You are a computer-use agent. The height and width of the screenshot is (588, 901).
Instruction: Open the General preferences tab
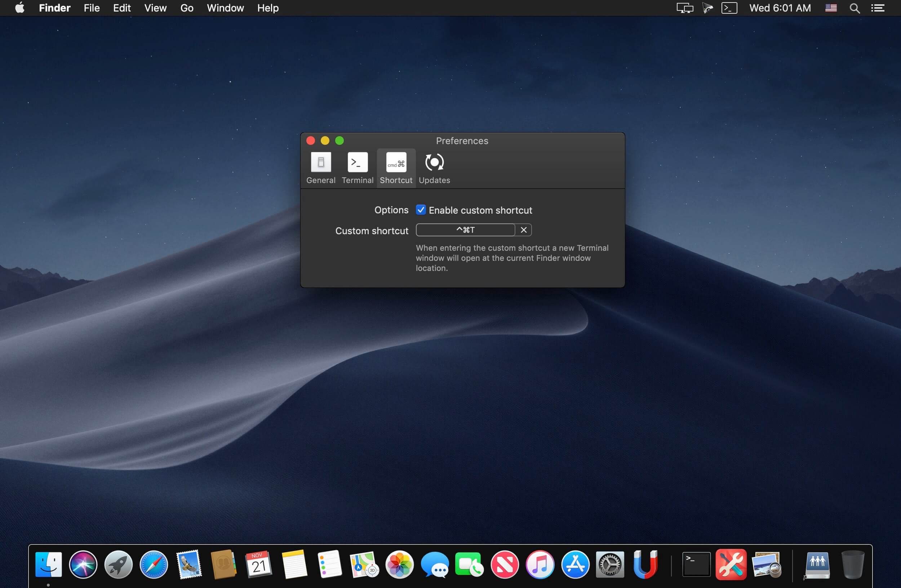[x=321, y=168]
